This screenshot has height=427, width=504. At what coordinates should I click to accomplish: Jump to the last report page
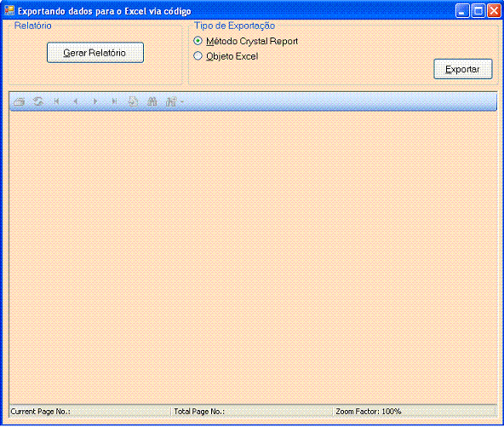[114, 101]
